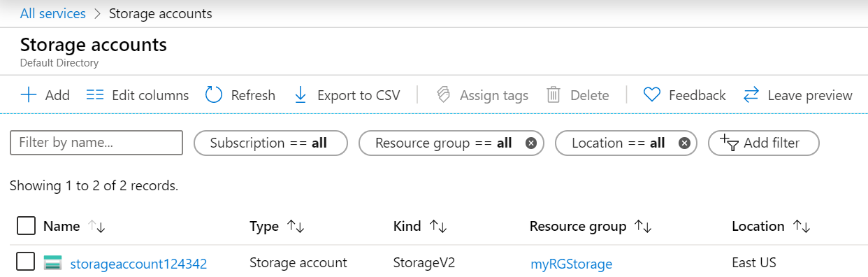Tick the select-all checkbox in the header
The height and width of the screenshot is (277, 868).
[x=26, y=226]
